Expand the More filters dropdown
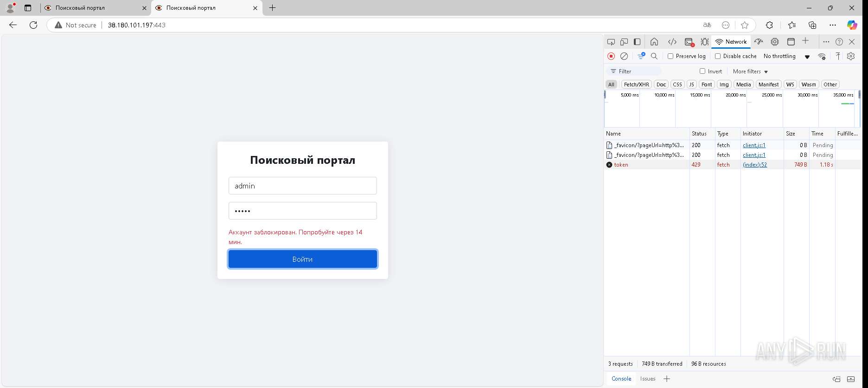This screenshot has width=868, height=388. tap(750, 71)
